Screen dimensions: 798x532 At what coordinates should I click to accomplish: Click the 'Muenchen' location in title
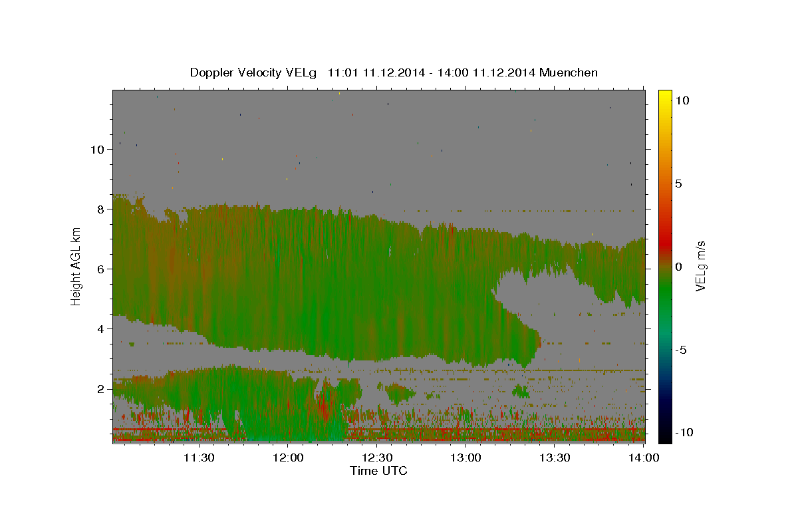pos(569,72)
